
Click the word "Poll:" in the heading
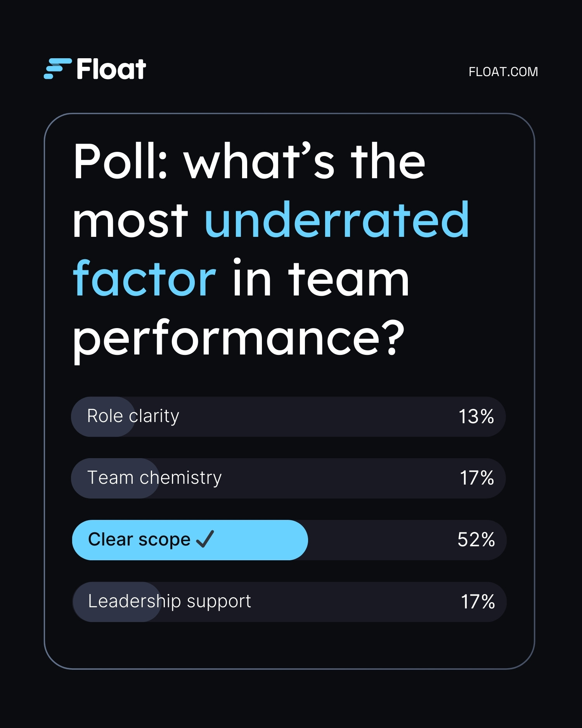pyautogui.click(x=120, y=161)
